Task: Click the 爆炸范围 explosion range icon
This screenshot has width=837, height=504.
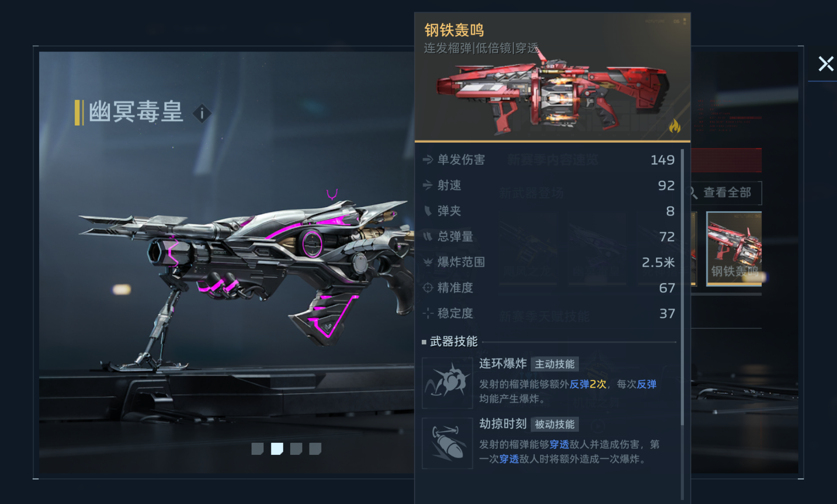Action: pos(428,262)
